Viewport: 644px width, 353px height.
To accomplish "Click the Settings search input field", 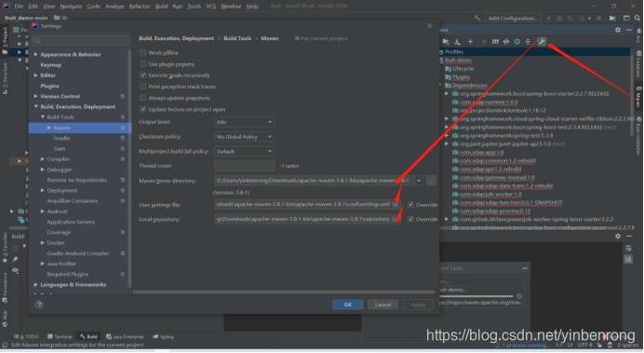I will click(80, 41).
